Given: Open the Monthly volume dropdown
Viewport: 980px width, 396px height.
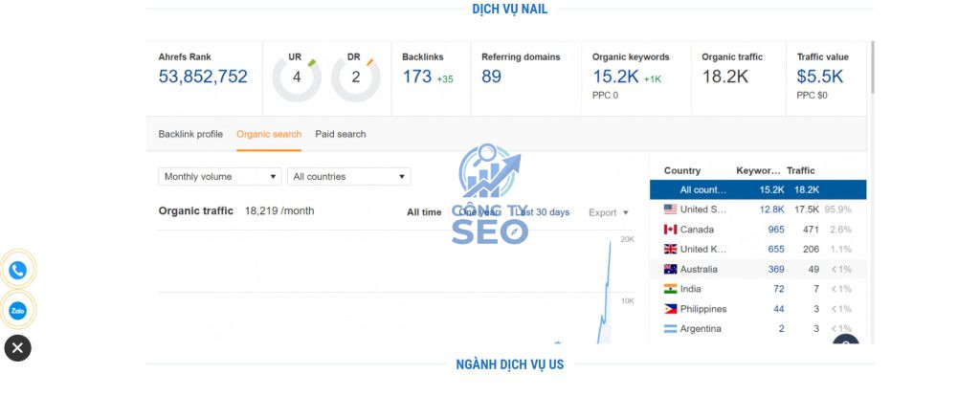Looking at the screenshot, I should (220, 176).
